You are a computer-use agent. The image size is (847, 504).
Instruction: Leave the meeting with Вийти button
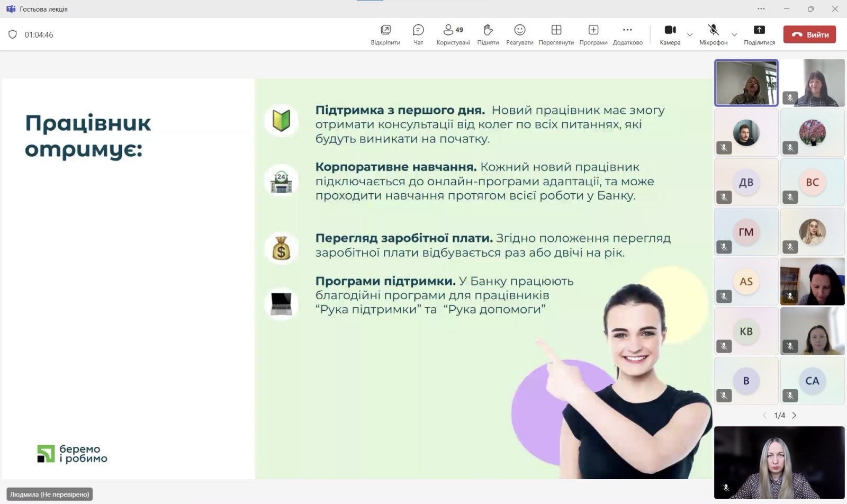(809, 34)
